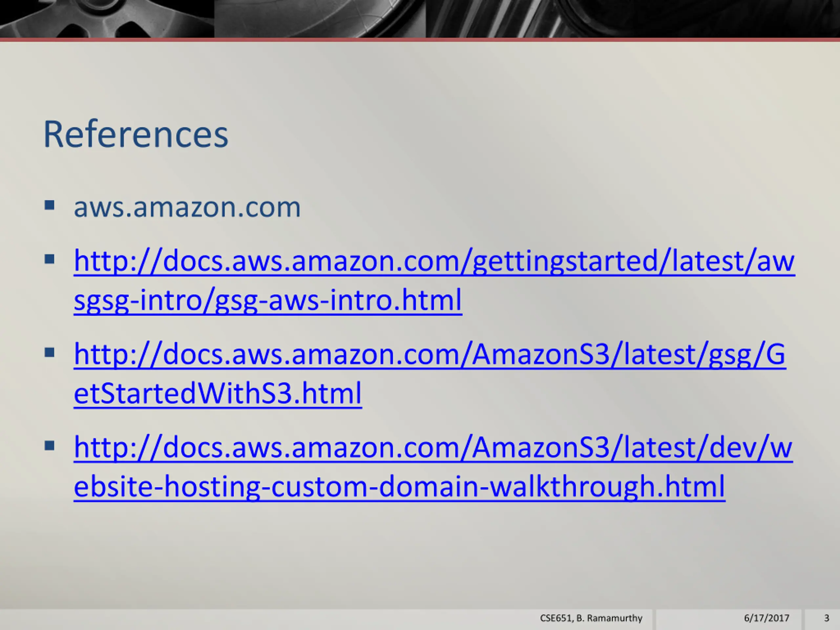Select the aws.amazon.com bullet text
Viewport: 840px width, 630px height.
click(187, 207)
